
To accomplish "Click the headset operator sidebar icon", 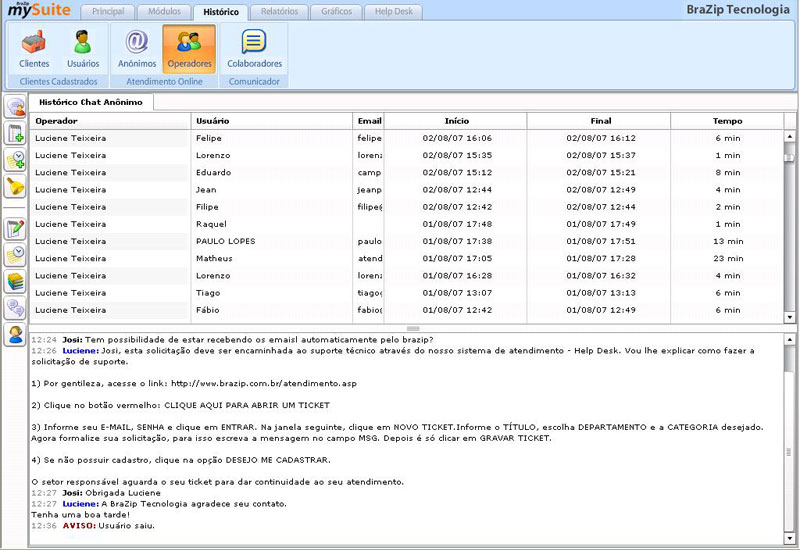I will (15, 334).
